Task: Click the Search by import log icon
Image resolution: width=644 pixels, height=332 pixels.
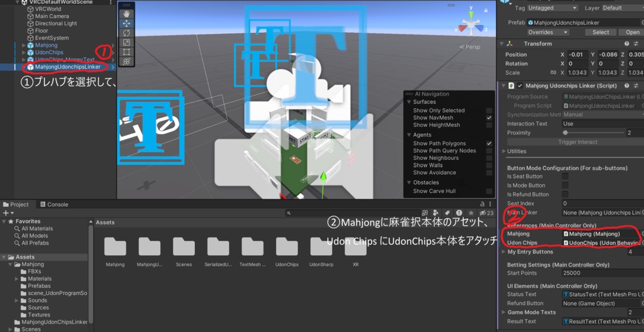Action: [x=459, y=213]
